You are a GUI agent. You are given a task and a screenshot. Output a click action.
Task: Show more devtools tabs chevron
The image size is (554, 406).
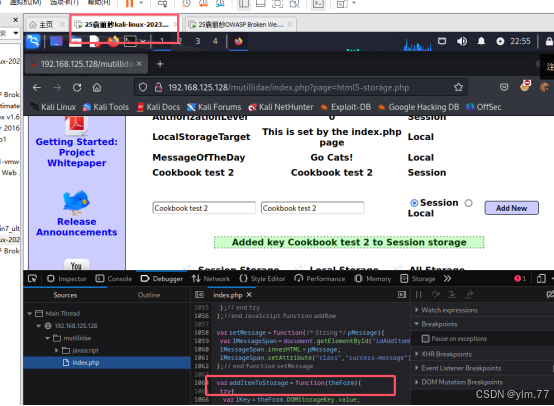pos(448,279)
